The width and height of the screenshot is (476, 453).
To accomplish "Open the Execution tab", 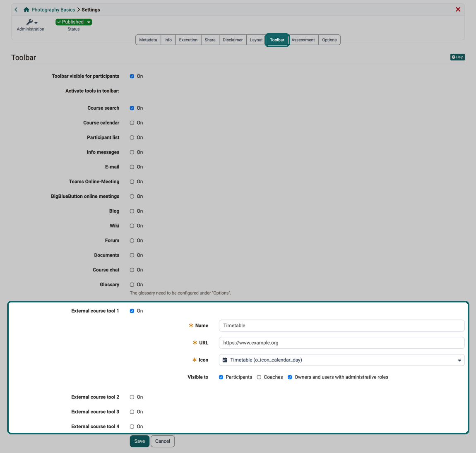I will point(188,40).
